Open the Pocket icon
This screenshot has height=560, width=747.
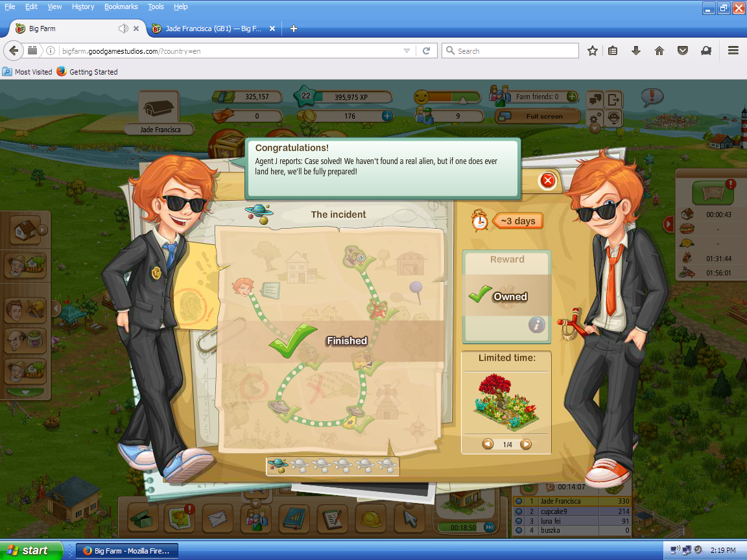pyautogui.click(x=683, y=51)
